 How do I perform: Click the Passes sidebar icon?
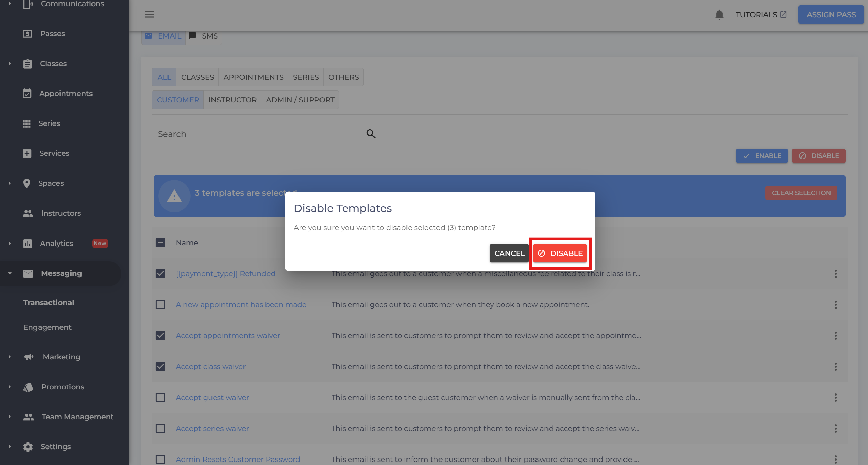(27, 34)
